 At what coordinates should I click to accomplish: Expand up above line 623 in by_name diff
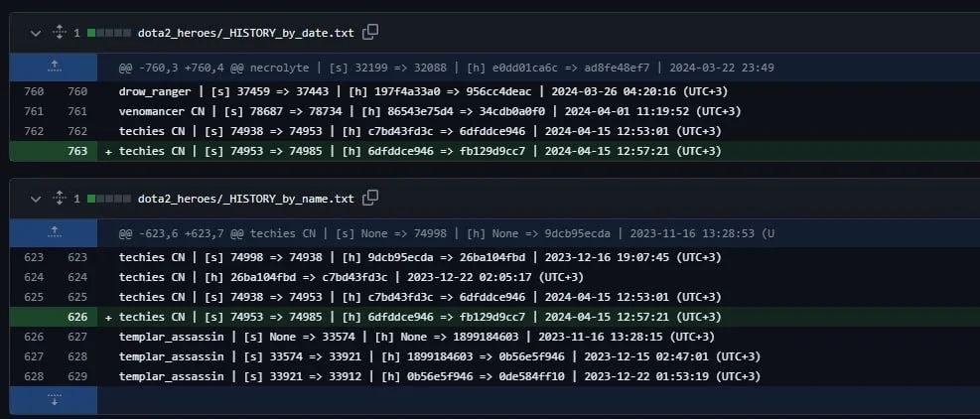tap(54, 233)
